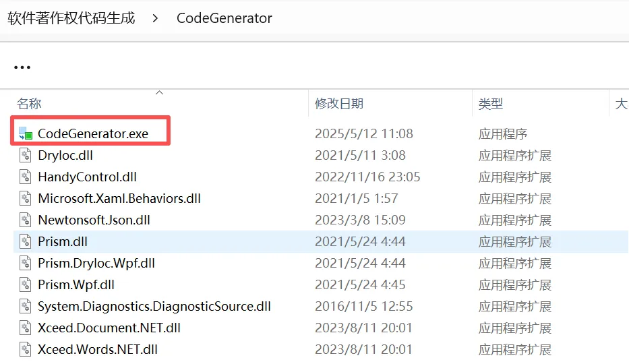The width and height of the screenshot is (629, 364).
Task: Click the CodeGenerator.exe application icon
Action: pyautogui.click(x=26, y=133)
